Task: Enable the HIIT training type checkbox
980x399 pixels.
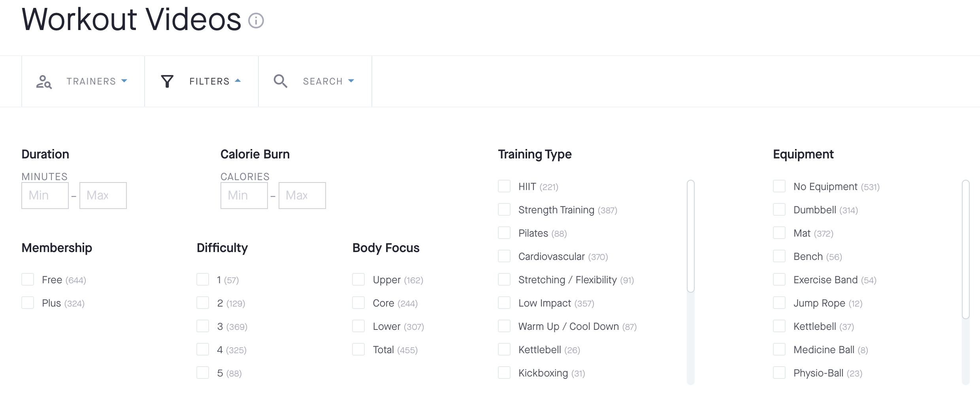Action: click(x=504, y=186)
